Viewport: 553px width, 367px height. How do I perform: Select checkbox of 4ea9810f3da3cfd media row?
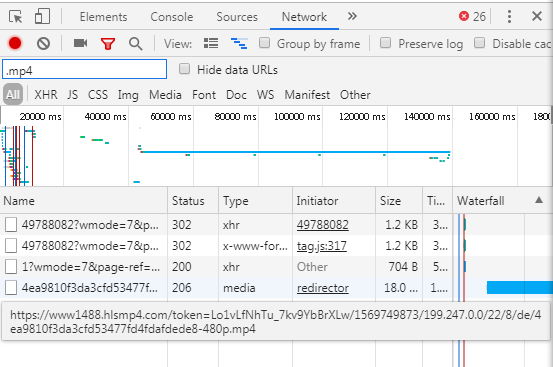pyautogui.click(x=11, y=288)
